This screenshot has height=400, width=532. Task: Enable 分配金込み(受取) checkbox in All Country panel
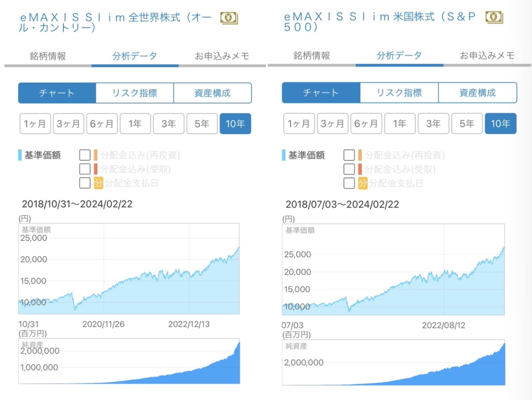pos(85,169)
